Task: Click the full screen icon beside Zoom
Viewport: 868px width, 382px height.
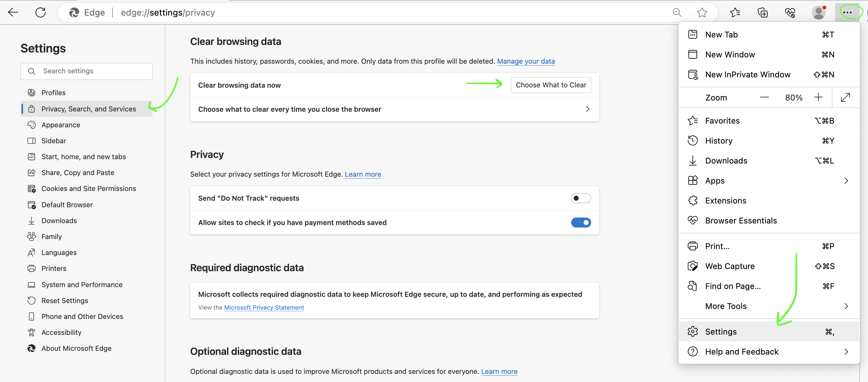Action: [x=846, y=97]
